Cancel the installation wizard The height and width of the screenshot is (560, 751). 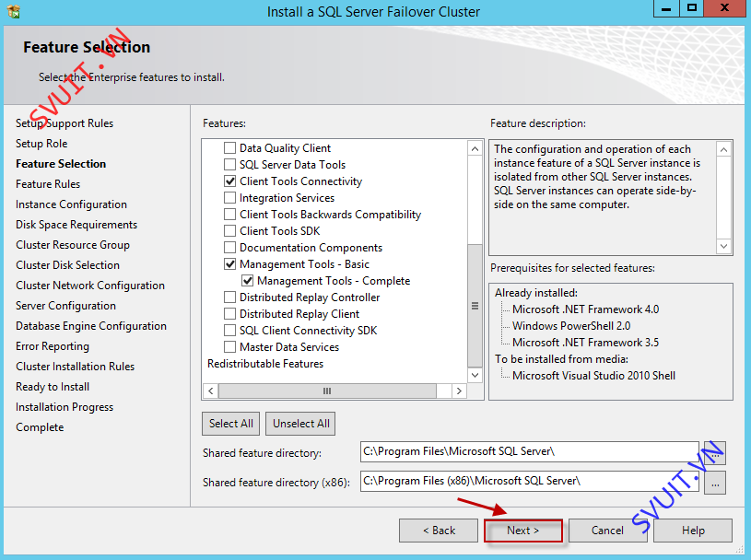[607, 531]
